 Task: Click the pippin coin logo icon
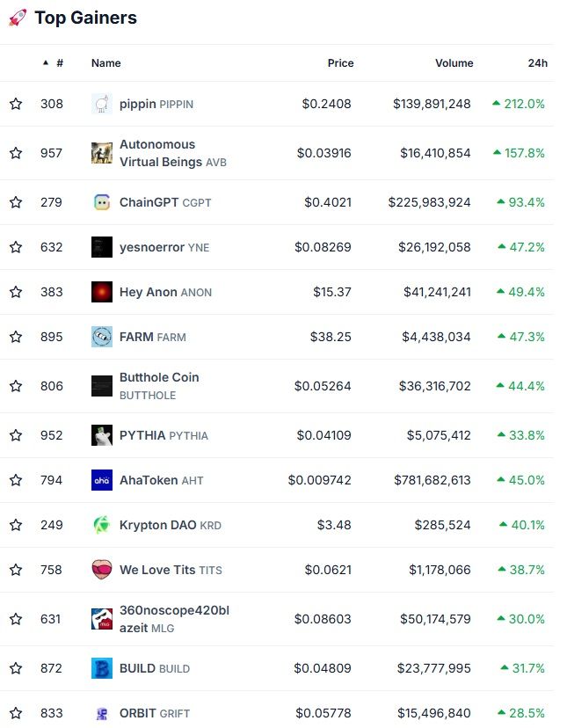102,104
